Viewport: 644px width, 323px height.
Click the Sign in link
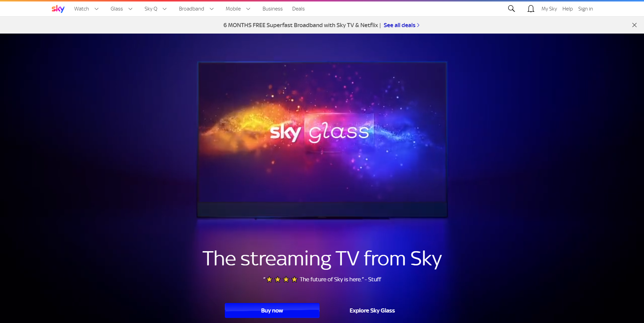pyautogui.click(x=585, y=9)
